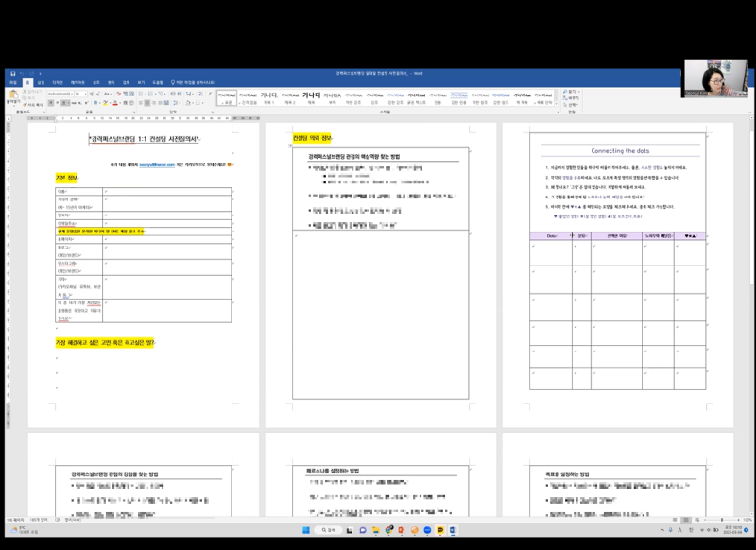756x550 pixels.
Task: Click the taskbar search box
Action: click(x=328, y=530)
